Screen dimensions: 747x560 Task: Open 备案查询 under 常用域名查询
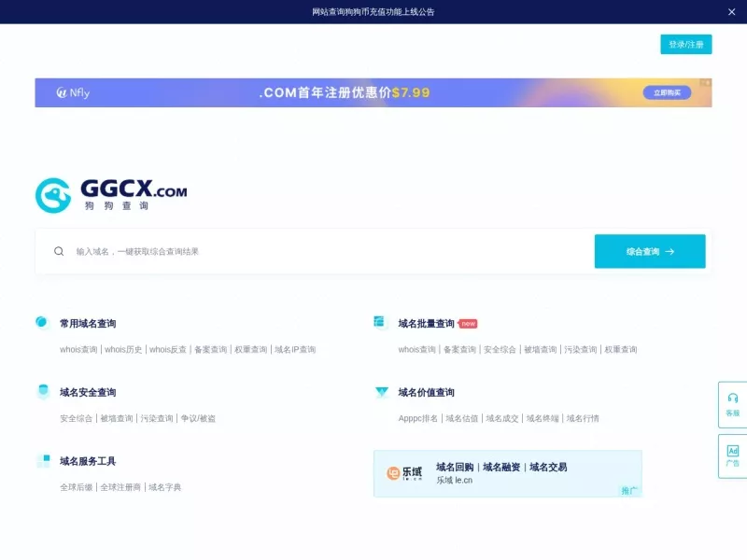[211, 349]
